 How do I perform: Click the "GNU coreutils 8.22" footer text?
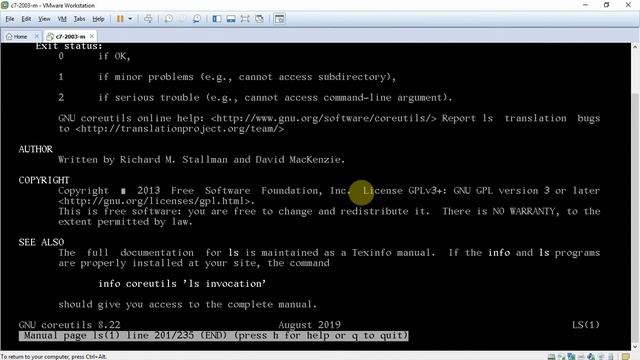click(x=69, y=325)
